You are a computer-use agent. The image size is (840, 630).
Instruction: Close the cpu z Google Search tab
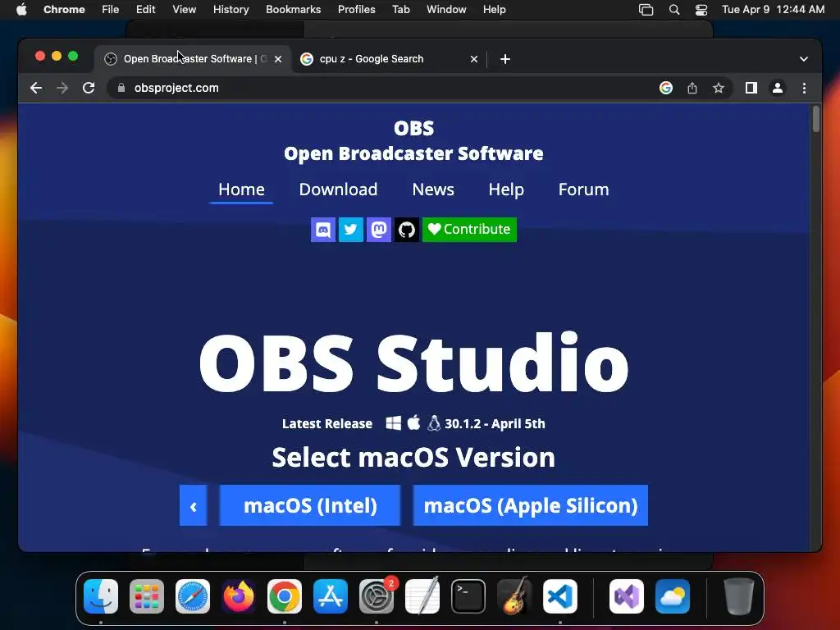point(473,59)
